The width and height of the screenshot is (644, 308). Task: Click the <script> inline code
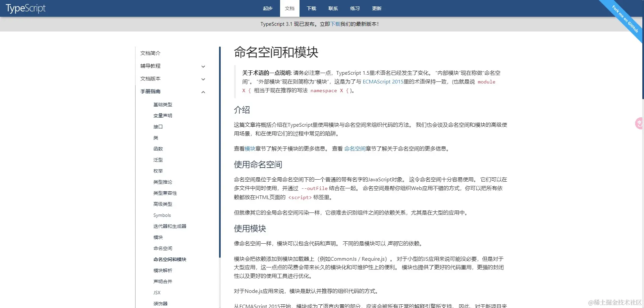point(300,197)
